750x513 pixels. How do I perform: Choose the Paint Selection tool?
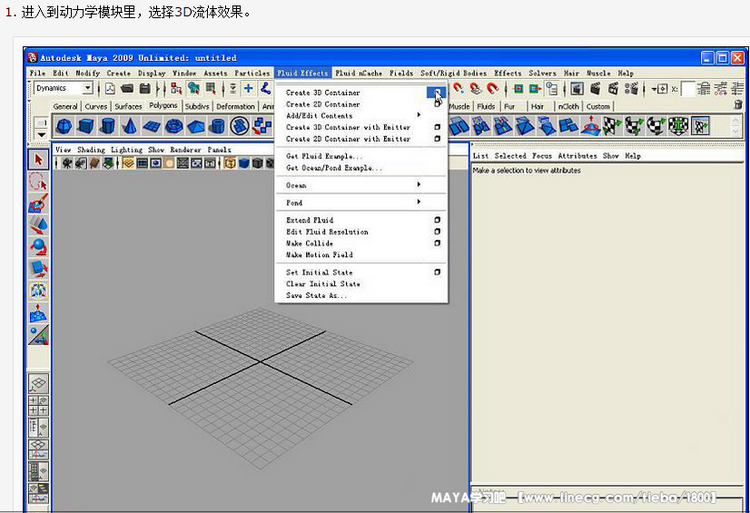point(38,204)
